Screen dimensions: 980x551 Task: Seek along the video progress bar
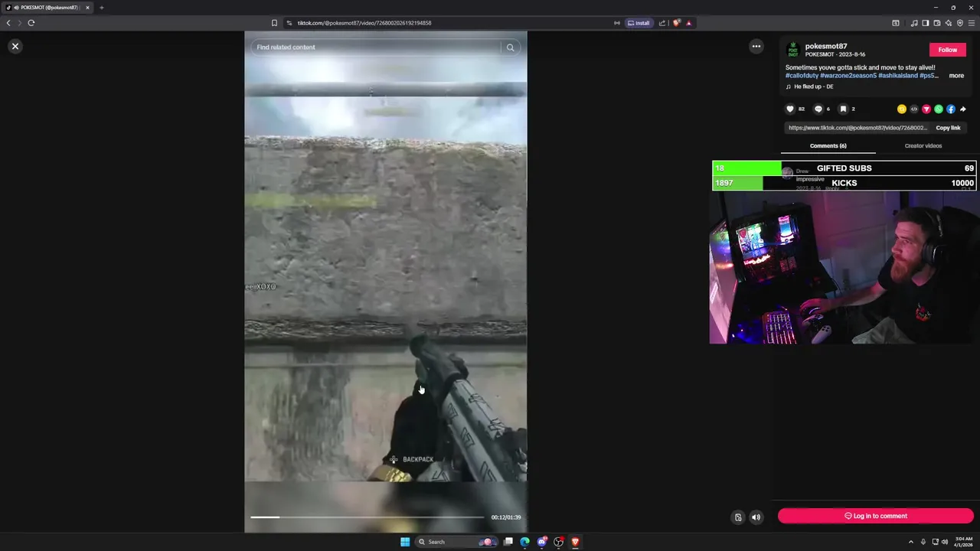coord(367,517)
